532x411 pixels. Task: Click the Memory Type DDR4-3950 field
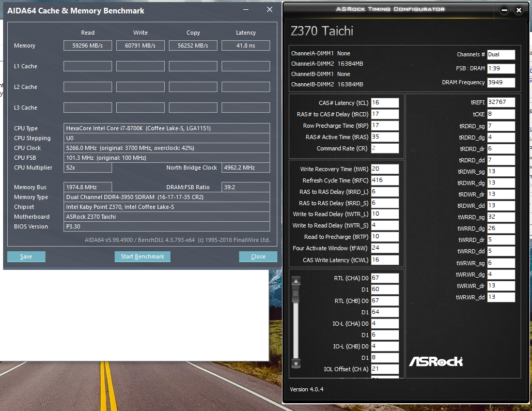coord(167,197)
